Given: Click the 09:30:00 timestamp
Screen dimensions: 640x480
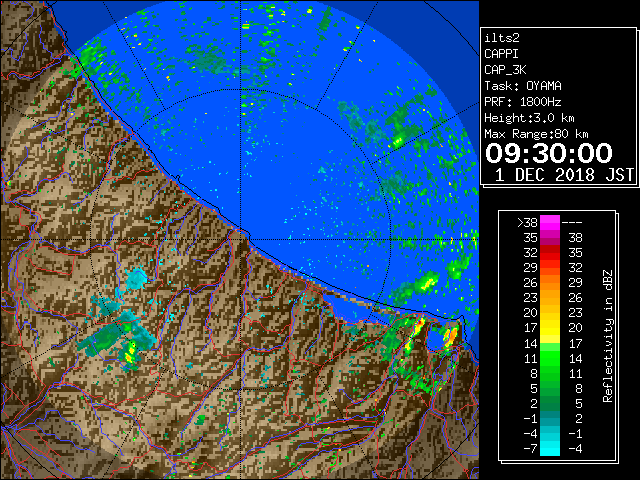Looking at the screenshot, I should (549, 153).
